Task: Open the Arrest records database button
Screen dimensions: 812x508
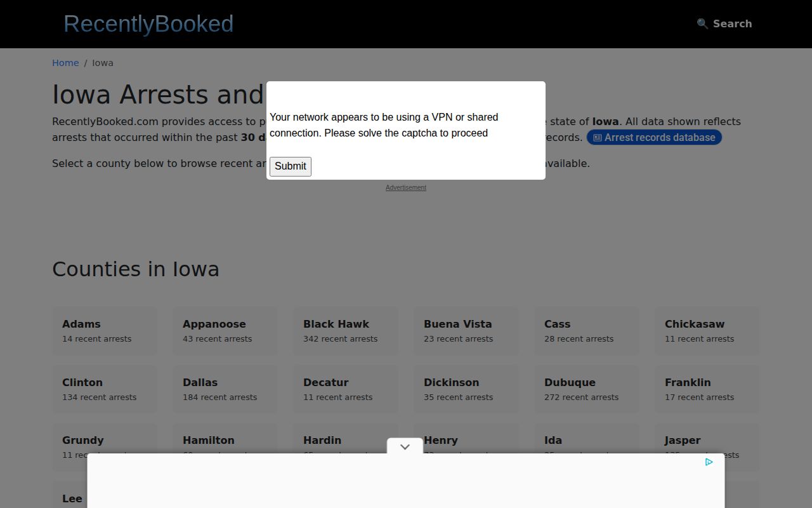Action: click(x=654, y=137)
